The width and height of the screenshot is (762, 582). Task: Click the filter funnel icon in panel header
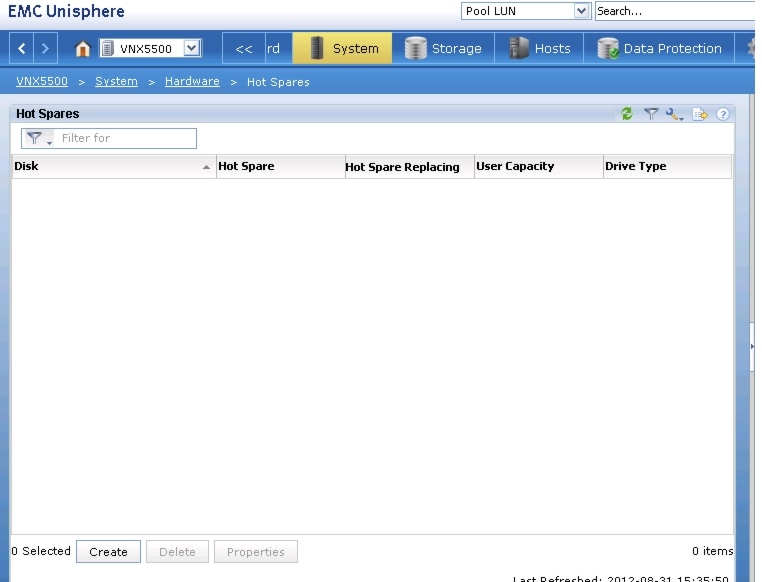pos(651,114)
